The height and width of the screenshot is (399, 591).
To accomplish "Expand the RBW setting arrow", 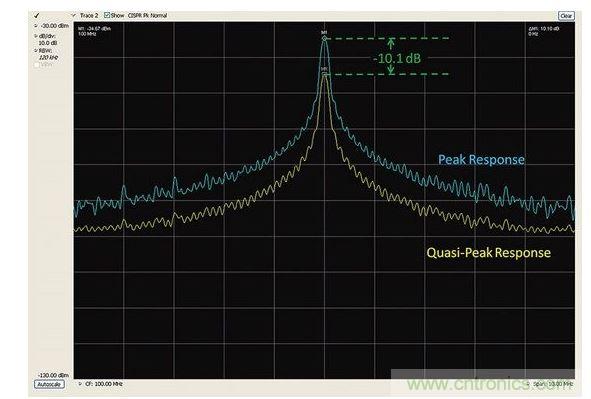I will click(36, 50).
